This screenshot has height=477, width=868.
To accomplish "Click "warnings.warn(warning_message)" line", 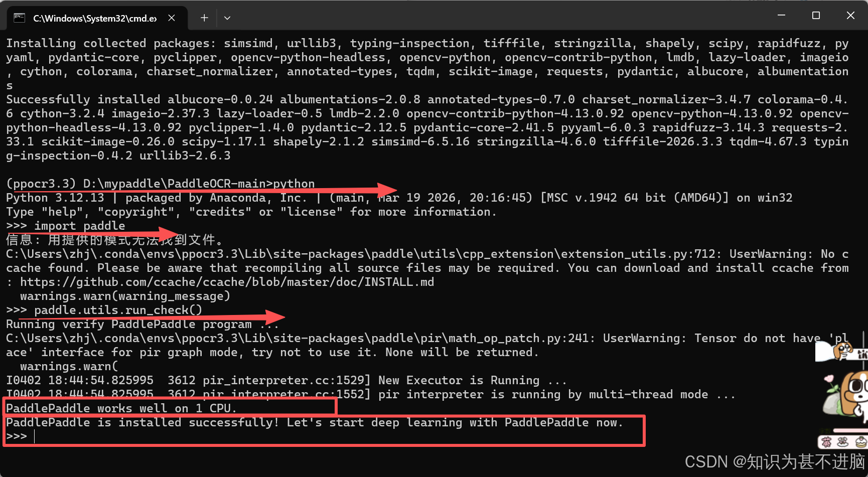I will click(125, 296).
